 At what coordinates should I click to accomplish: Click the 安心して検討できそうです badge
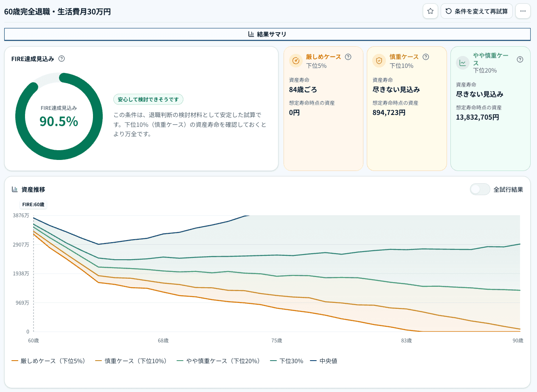[148, 99]
